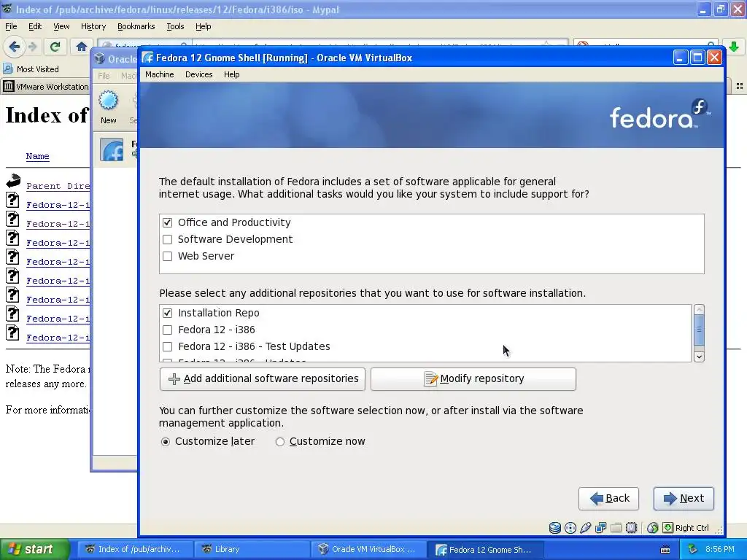Viewport: 747px width, 560px height.
Task: Select the Customize now radio button
Action: tap(279, 442)
